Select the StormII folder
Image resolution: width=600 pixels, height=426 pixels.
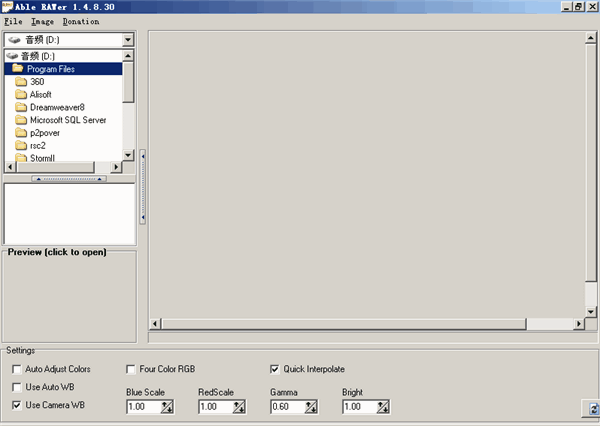pyautogui.click(x=42, y=157)
